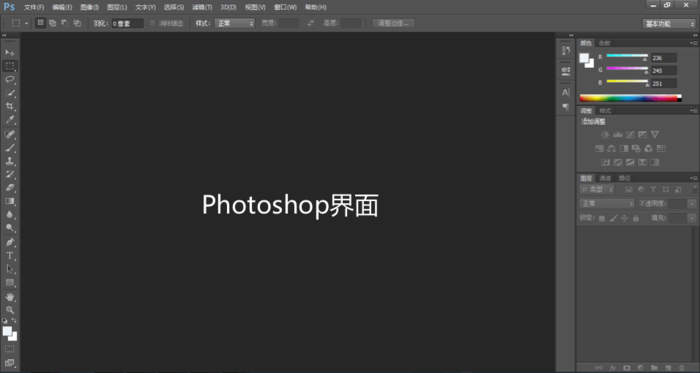Select the Spot Healing Brush tool
The width and height of the screenshot is (700, 373).
(10, 134)
